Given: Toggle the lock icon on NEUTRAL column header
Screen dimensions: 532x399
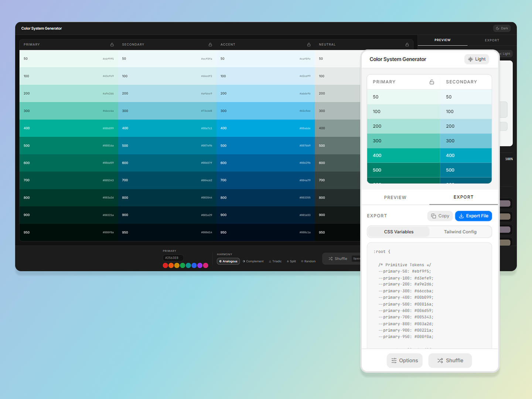Looking at the screenshot, I should 407,44.
